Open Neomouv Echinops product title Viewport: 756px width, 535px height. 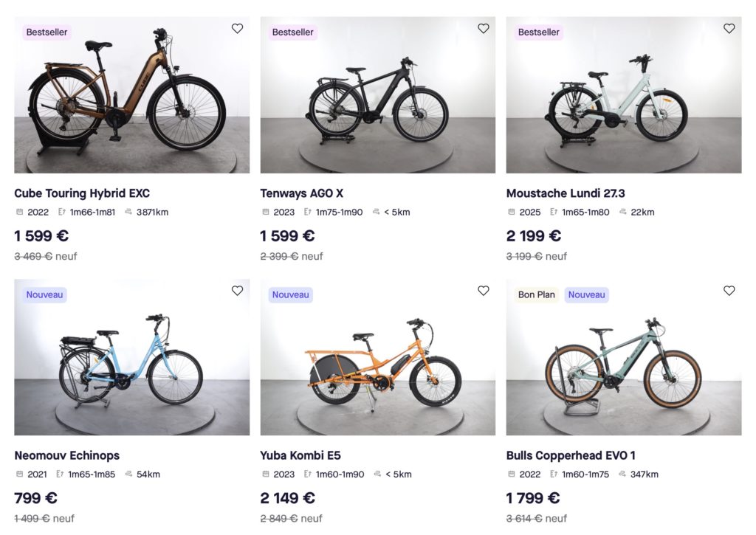[x=66, y=455]
